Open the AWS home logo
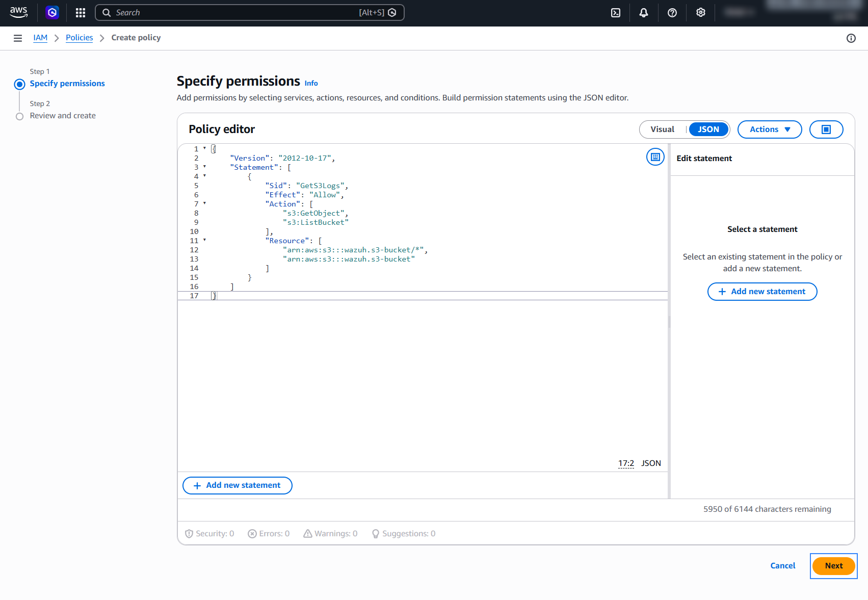Viewport: 868px width, 600px height. (19, 12)
